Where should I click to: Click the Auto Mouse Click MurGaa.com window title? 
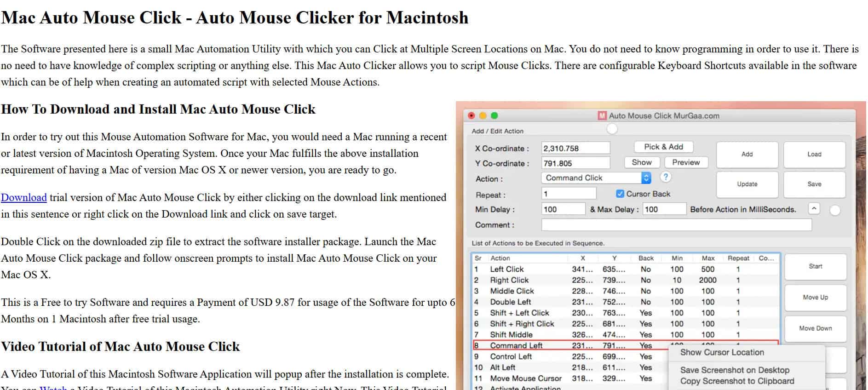point(664,115)
